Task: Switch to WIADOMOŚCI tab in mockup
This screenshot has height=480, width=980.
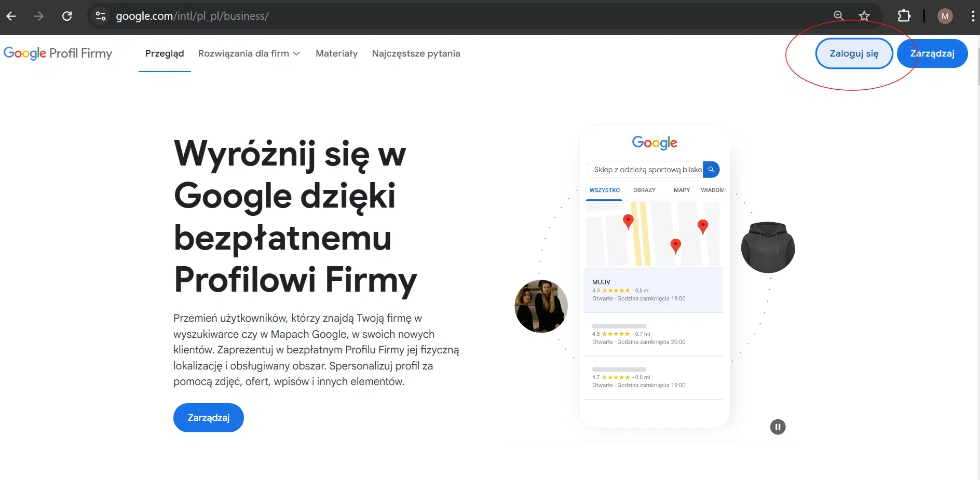Action: 713,190
